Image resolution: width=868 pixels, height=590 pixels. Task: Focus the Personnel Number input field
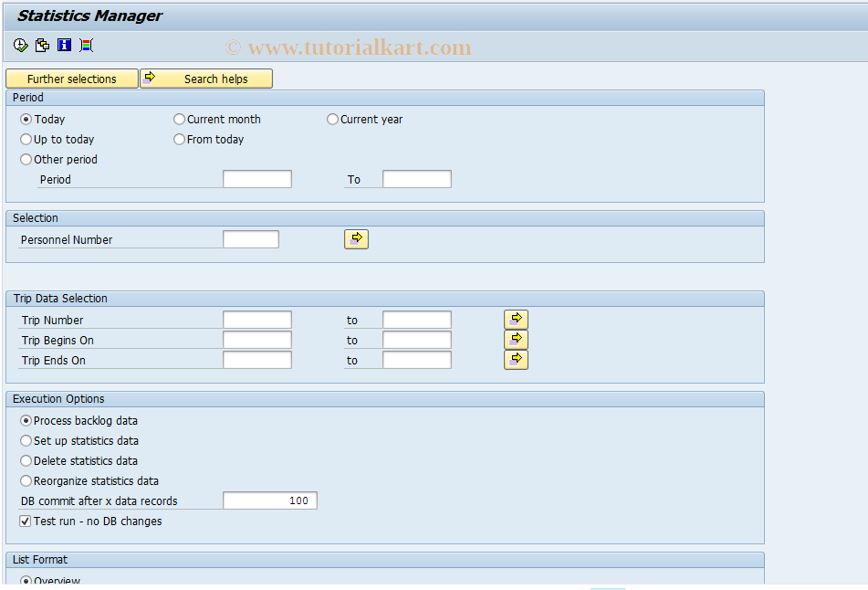[251, 239]
